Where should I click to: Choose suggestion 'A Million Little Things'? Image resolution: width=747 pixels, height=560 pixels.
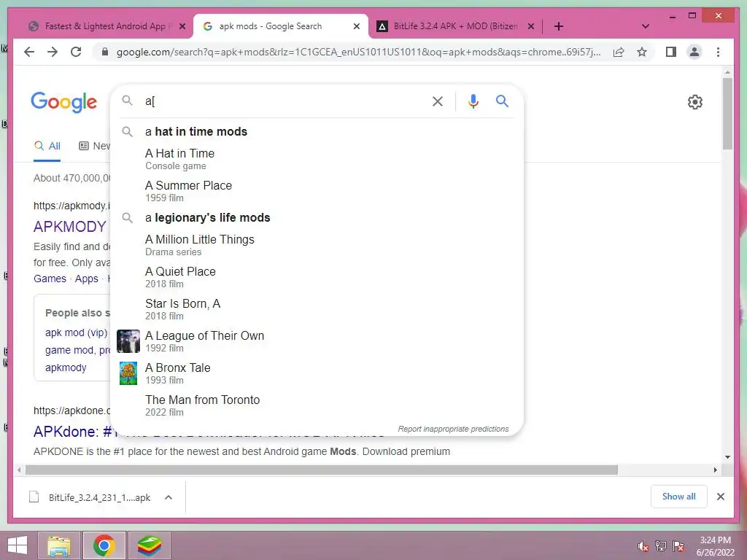(317, 245)
